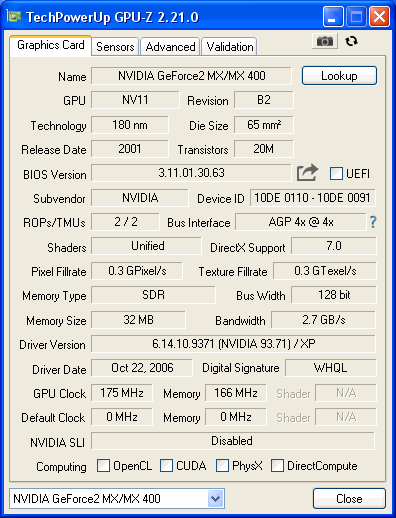This screenshot has width=396, height=518.
Task: Click the Subvendor value NVIDIA
Action: (140, 198)
